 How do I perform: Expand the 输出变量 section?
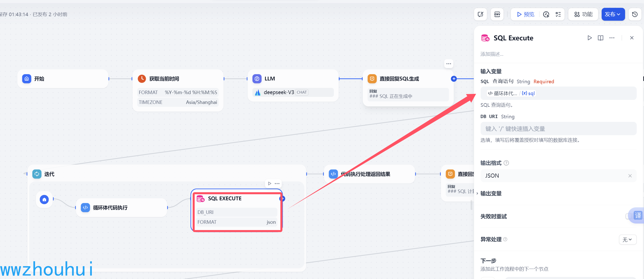pyautogui.click(x=491, y=193)
